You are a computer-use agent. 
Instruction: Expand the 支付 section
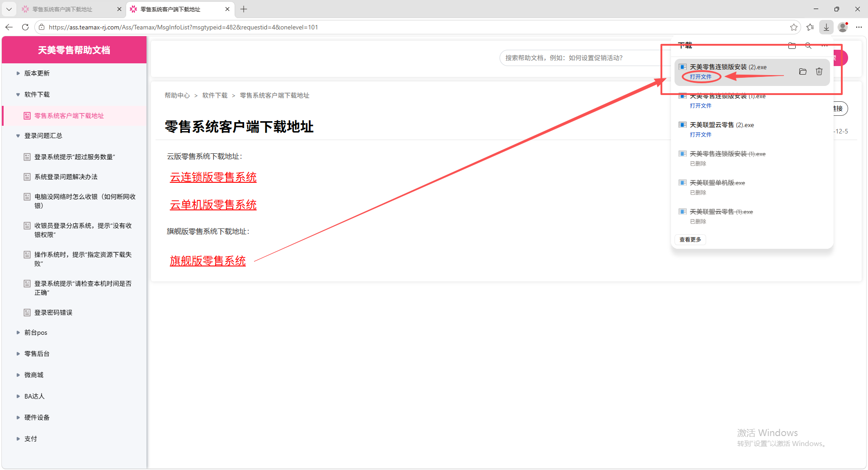31,439
